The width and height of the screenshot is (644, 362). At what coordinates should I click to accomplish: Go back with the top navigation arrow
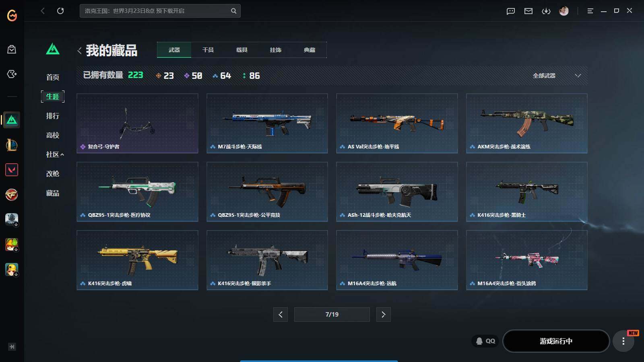[43, 11]
